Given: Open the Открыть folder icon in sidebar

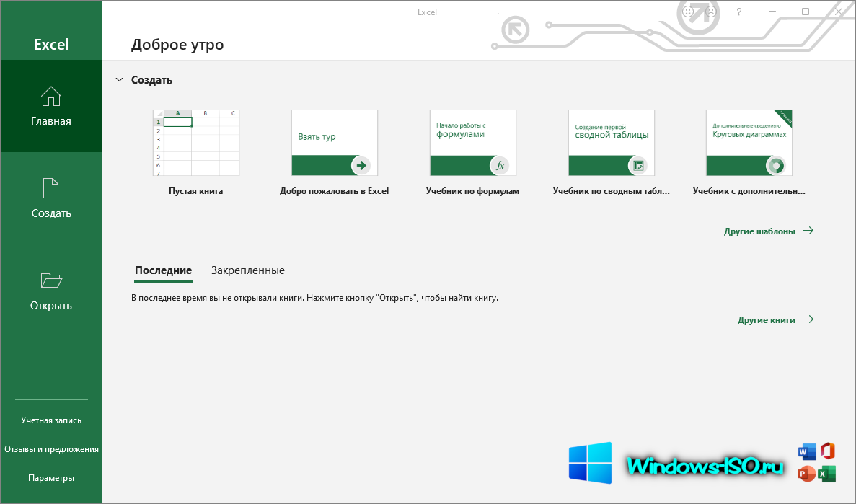Looking at the screenshot, I should pyautogui.click(x=51, y=280).
